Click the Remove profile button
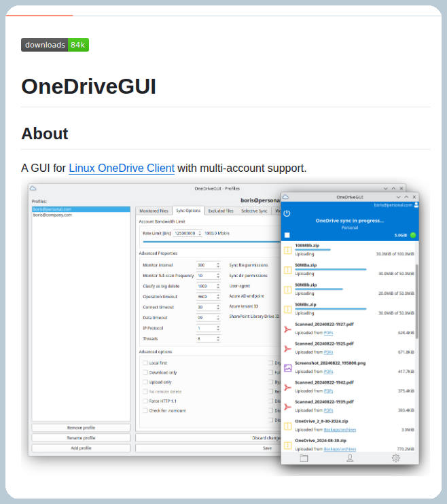 point(81,428)
